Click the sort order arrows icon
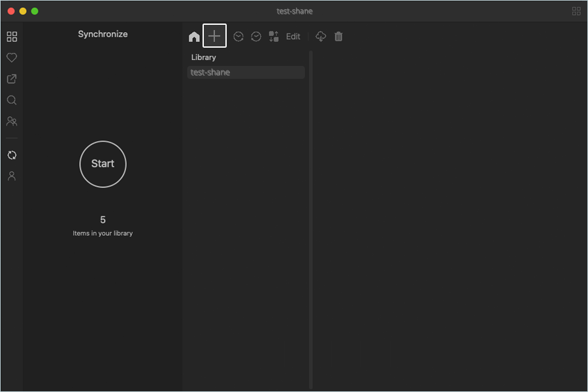This screenshot has width=588, height=392. pyautogui.click(x=274, y=37)
